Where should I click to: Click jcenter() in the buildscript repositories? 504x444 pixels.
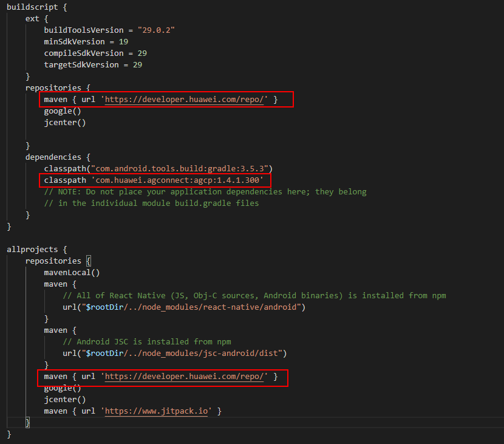[x=65, y=123]
